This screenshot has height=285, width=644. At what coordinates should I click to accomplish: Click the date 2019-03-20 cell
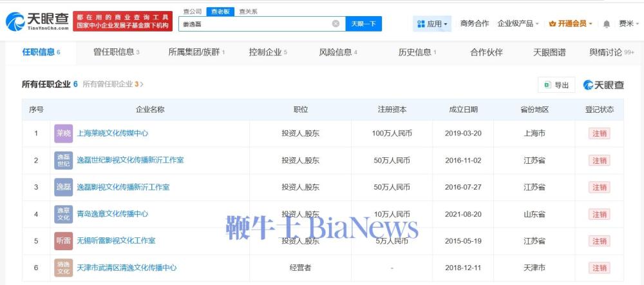[463, 133]
